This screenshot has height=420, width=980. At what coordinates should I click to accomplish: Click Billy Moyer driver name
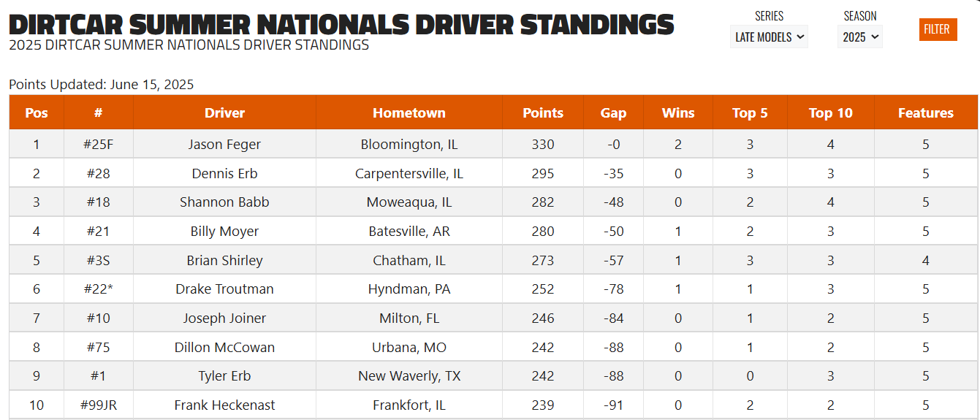tap(224, 232)
